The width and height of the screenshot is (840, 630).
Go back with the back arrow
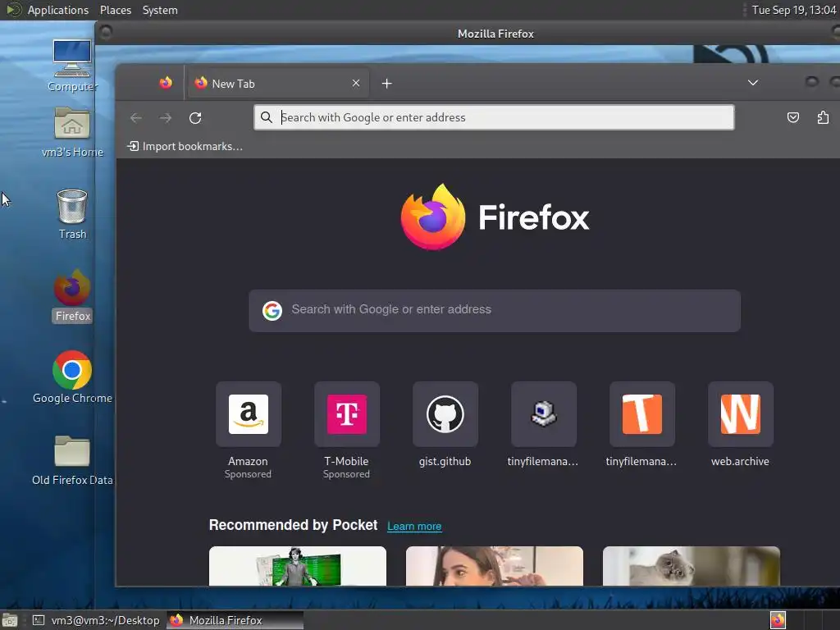click(x=136, y=118)
